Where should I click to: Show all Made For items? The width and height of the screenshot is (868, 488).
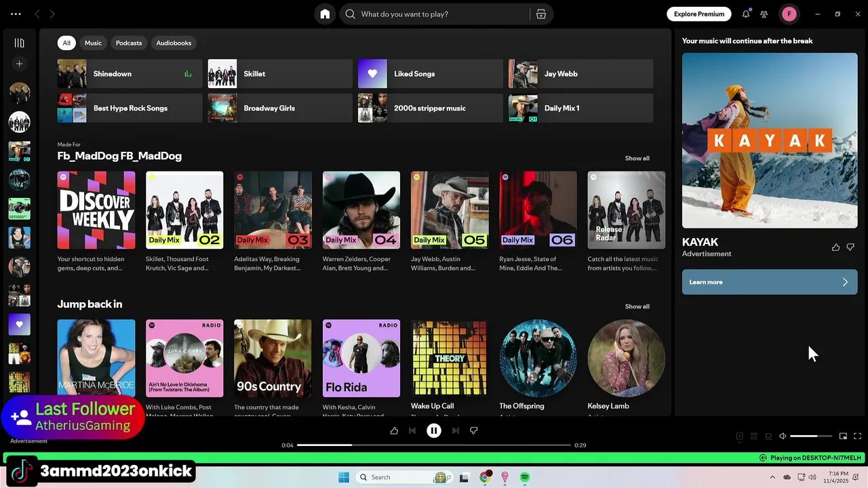click(x=637, y=158)
